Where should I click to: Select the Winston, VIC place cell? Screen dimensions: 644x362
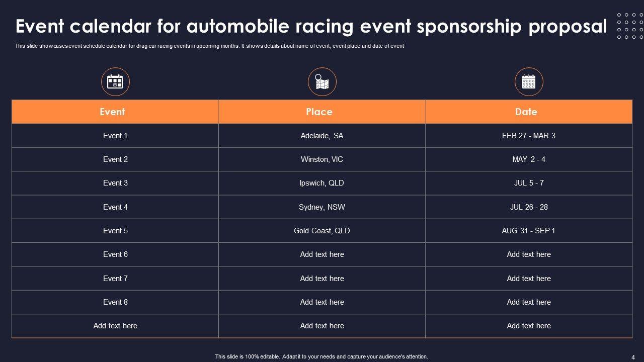click(x=322, y=159)
